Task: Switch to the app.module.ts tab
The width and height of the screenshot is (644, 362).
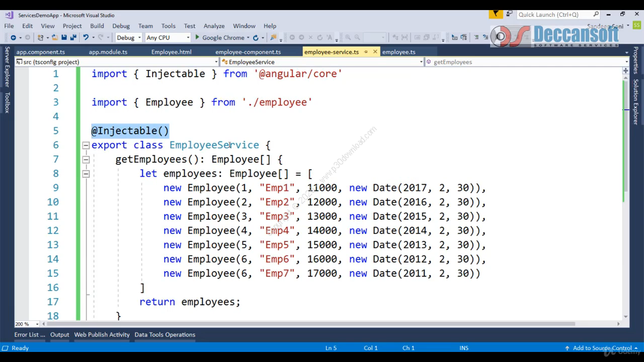Action: click(108, 52)
